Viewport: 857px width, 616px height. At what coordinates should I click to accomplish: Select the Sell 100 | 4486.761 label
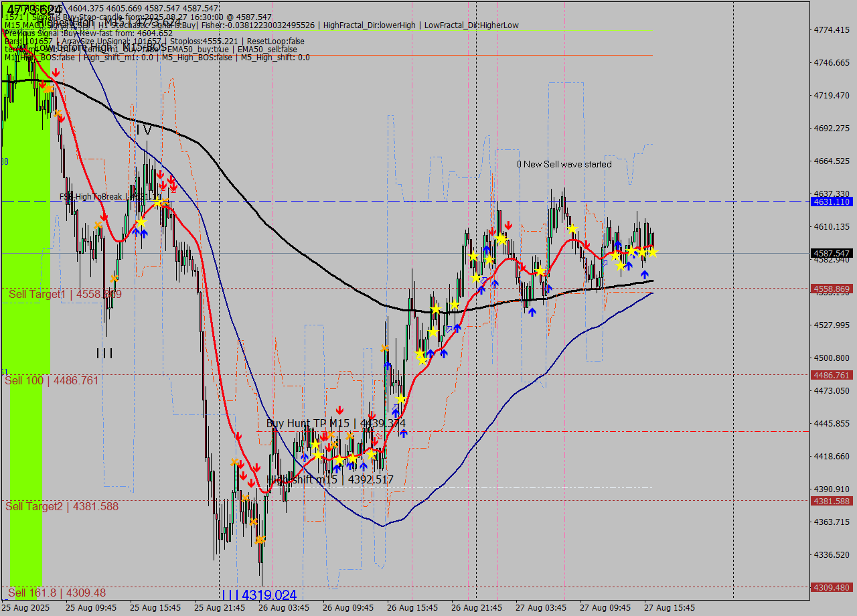tap(52, 380)
